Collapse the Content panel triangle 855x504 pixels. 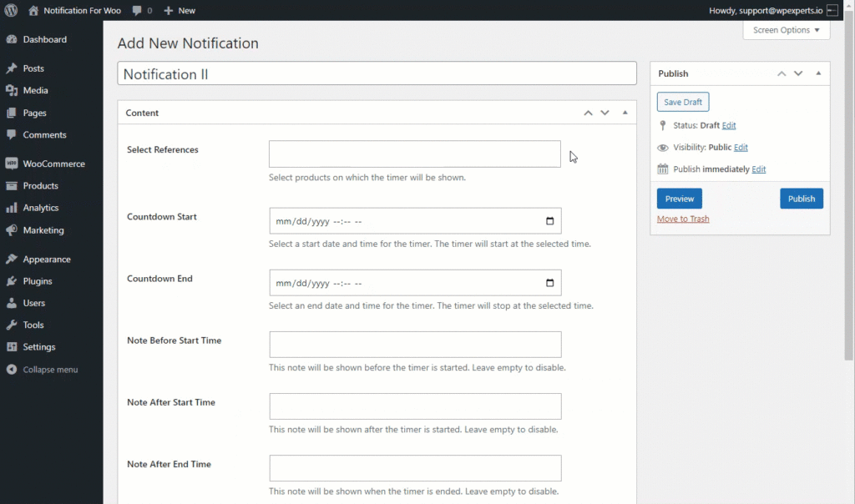625,113
